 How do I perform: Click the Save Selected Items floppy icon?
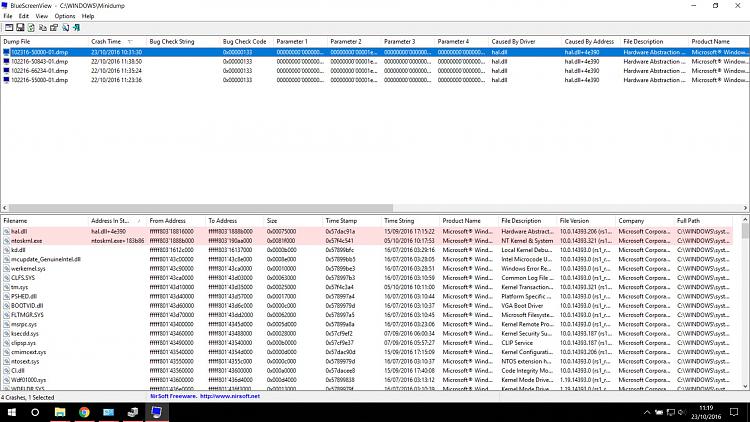[x=20, y=28]
